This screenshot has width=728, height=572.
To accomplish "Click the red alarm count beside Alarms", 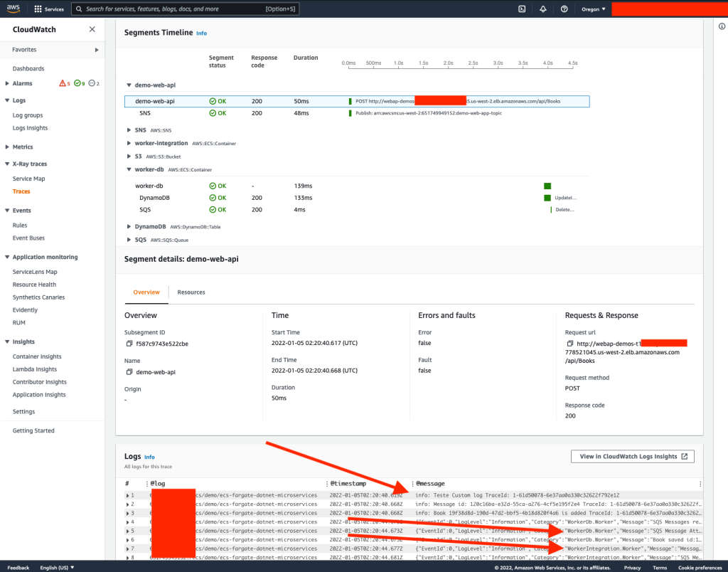I will (64, 83).
